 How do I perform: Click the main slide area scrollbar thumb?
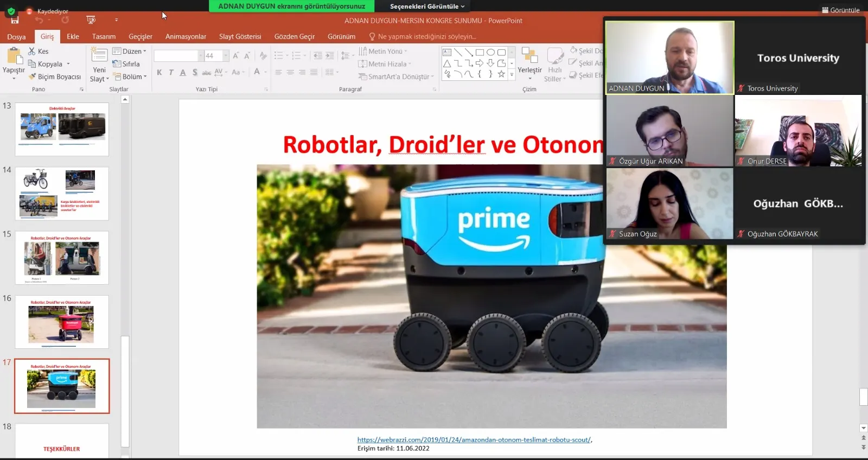click(863, 397)
